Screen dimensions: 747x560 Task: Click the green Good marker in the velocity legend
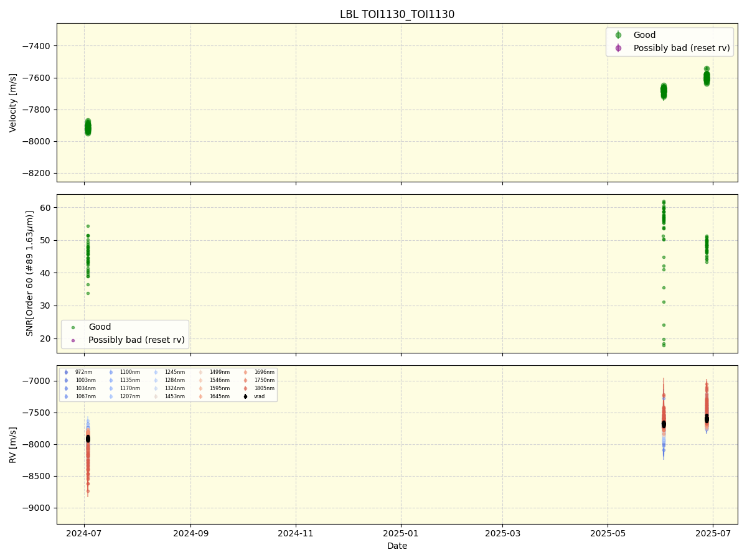pyautogui.click(x=618, y=35)
